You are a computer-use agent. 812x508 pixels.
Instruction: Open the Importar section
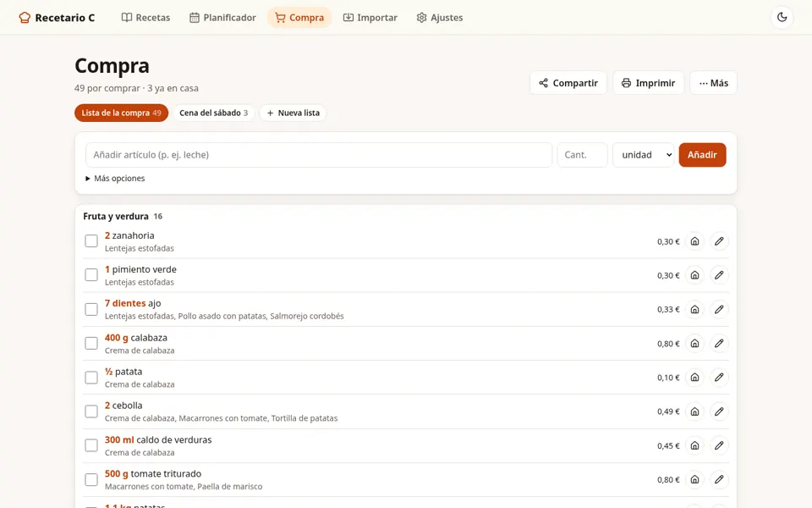[x=370, y=18]
